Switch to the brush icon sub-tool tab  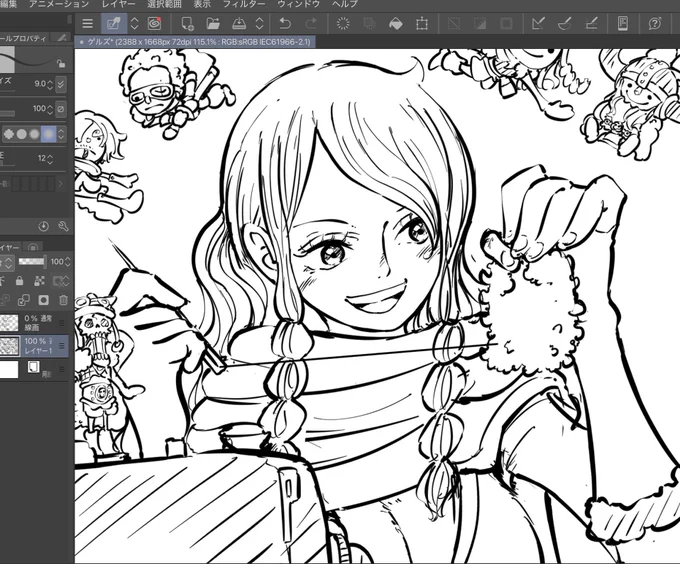point(62,38)
